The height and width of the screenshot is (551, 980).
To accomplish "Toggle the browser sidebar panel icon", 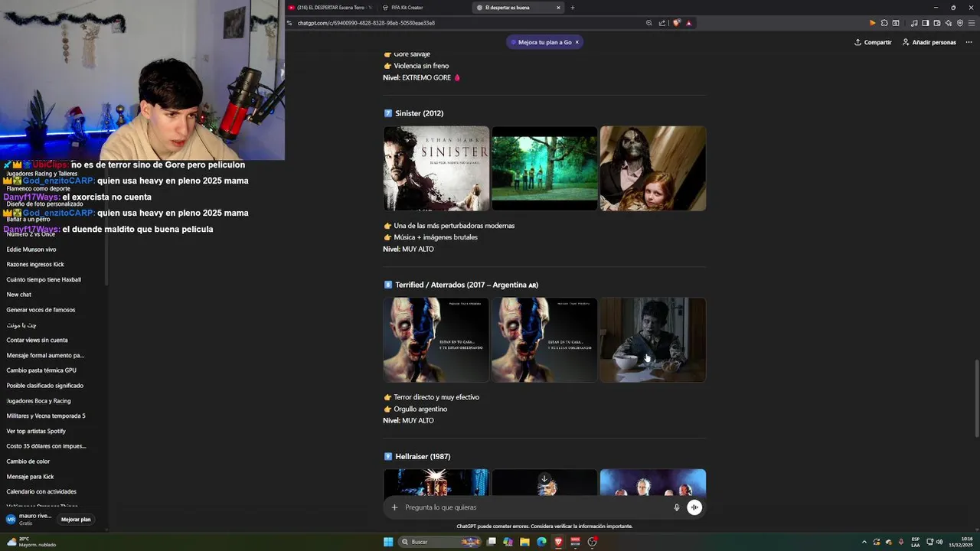I will 925,23.
